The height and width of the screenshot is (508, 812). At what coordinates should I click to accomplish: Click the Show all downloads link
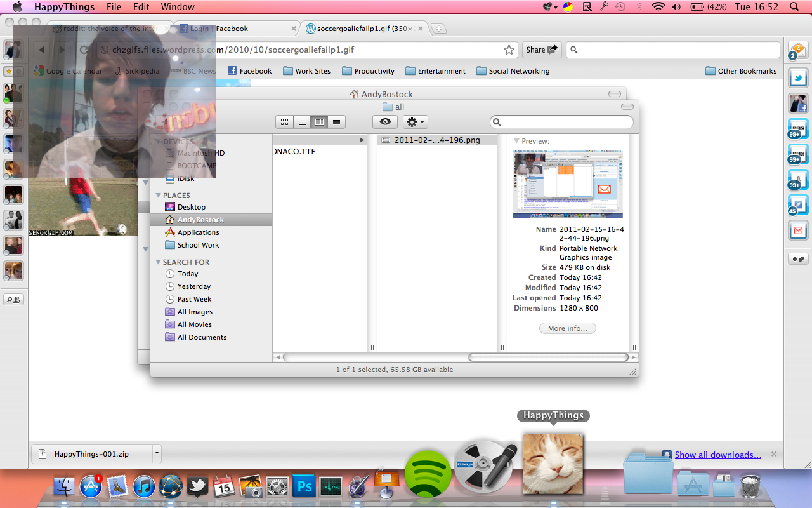(x=717, y=455)
